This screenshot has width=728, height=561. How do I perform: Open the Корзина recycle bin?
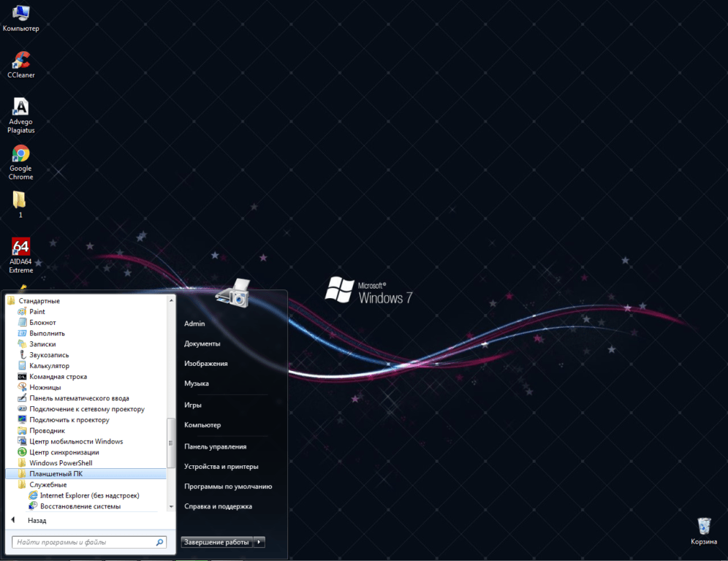point(704,531)
